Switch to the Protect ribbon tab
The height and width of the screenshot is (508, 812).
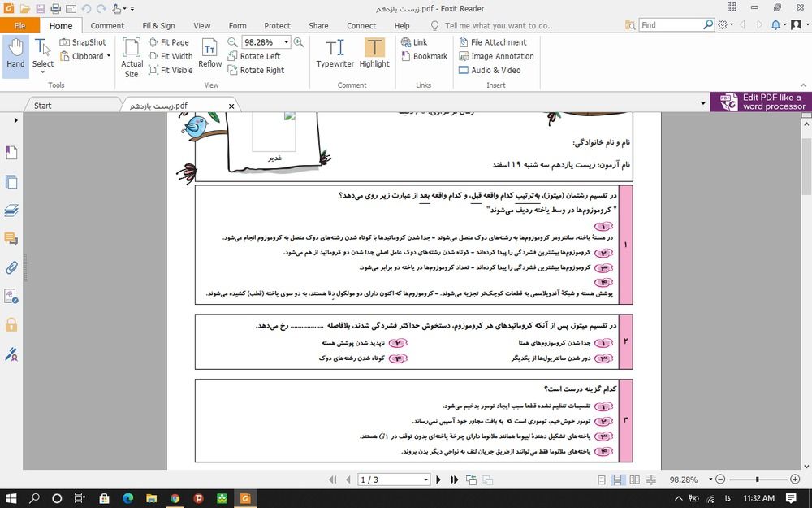point(277,26)
